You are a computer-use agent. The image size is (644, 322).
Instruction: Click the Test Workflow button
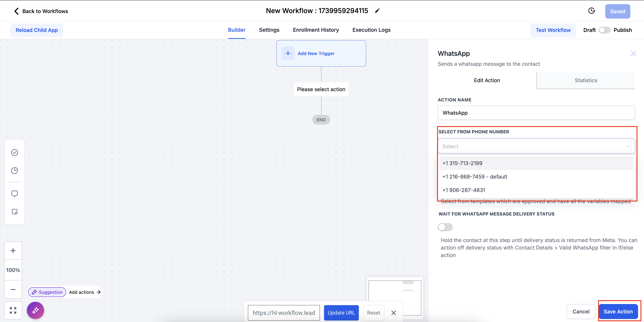point(553,30)
